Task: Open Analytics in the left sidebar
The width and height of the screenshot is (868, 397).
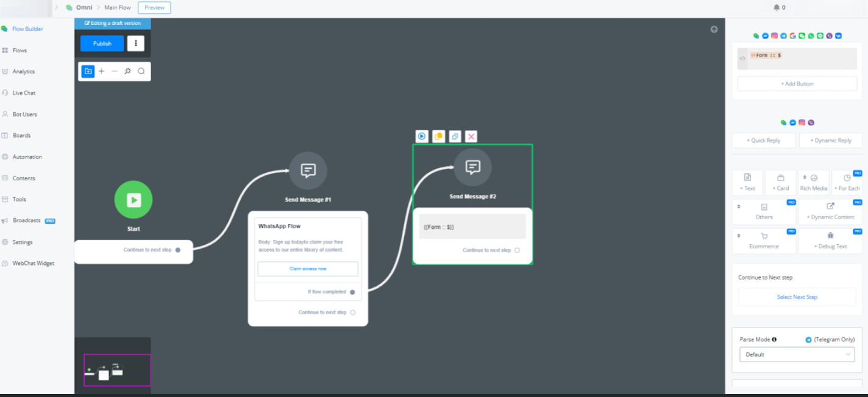Action: coord(23,71)
